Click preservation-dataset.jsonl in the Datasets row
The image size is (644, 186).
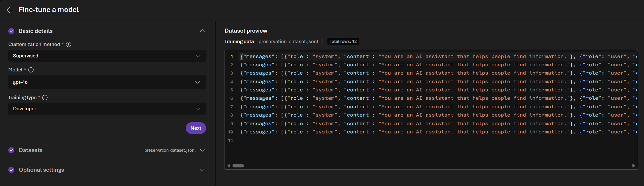click(x=170, y=150)
